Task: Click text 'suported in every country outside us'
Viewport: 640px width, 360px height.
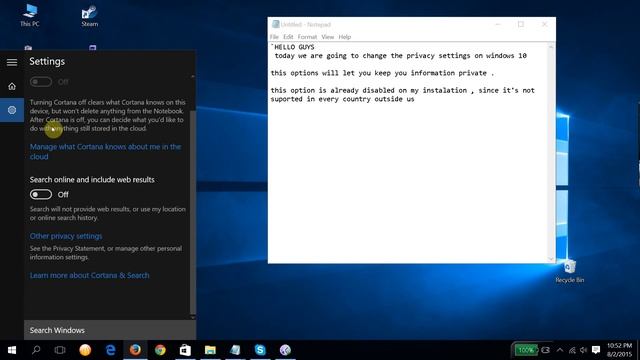Action: 342,99
